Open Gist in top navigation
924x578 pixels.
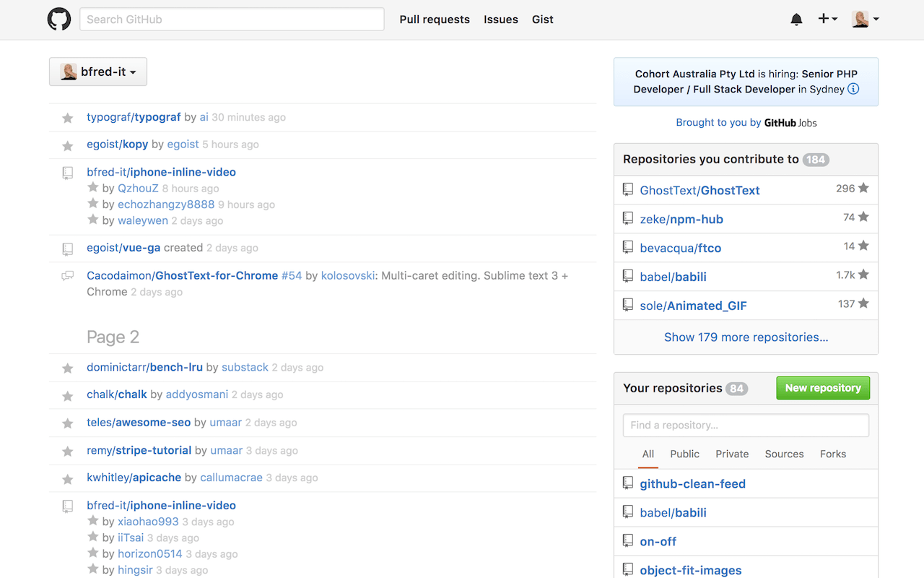coord(543,20)
